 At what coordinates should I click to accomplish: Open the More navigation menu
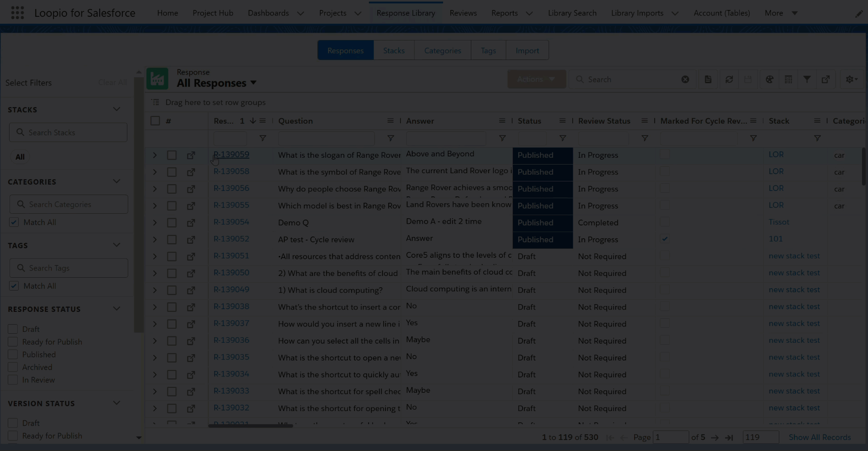(781, 13)
